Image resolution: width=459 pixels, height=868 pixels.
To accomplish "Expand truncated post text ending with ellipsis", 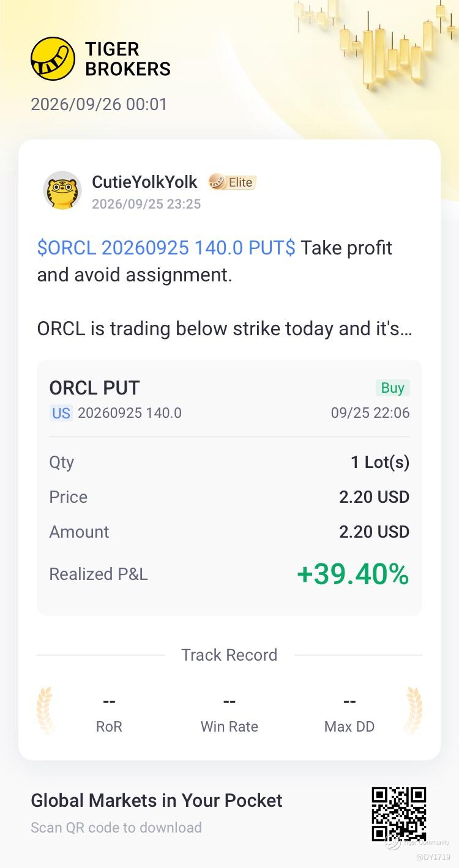I will pos(225,328).
